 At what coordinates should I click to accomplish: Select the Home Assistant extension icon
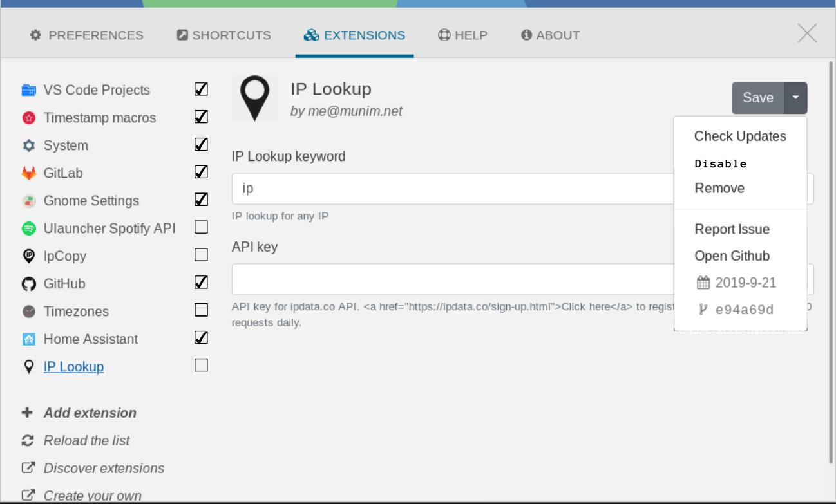[x=29, y=339]
